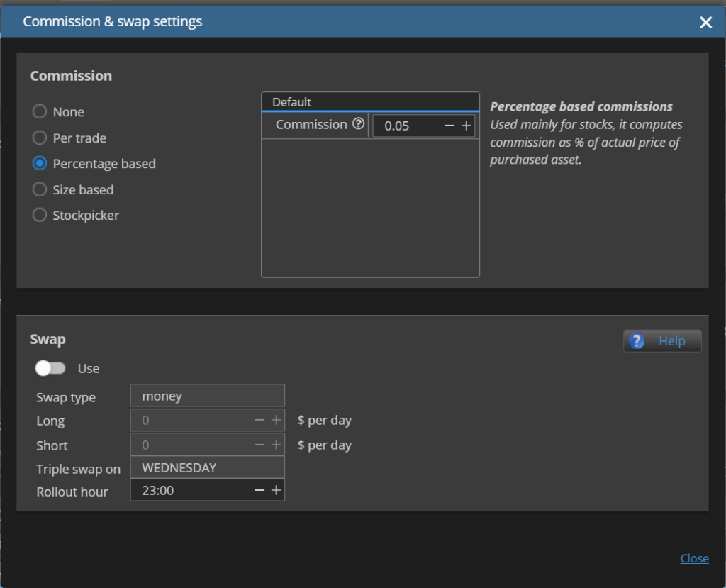
Task: Select the Per trade radio button
Action: click(40, 138)
